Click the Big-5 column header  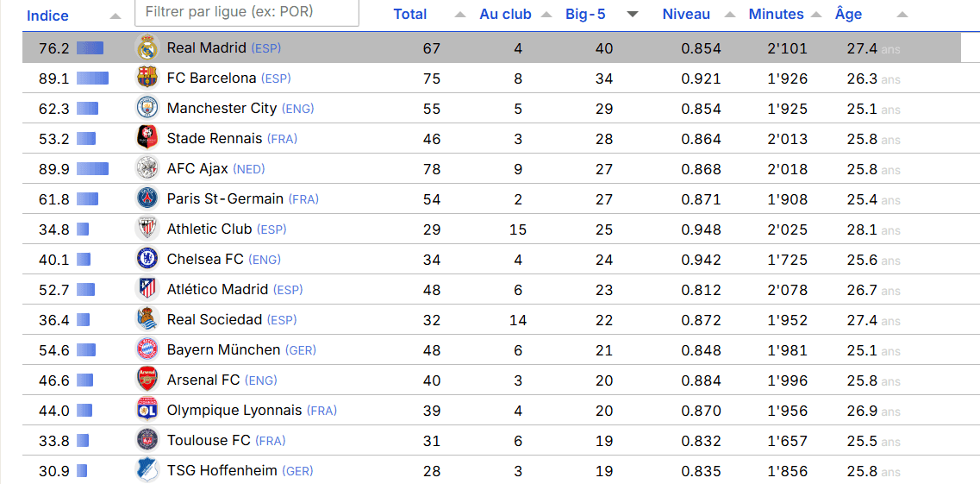(x=585, y=15)
